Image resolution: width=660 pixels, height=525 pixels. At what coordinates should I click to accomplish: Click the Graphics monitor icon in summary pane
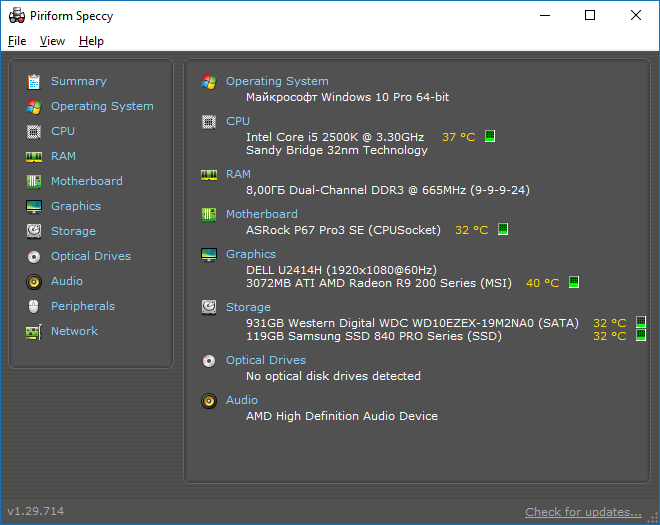click(x=209, y=255)
